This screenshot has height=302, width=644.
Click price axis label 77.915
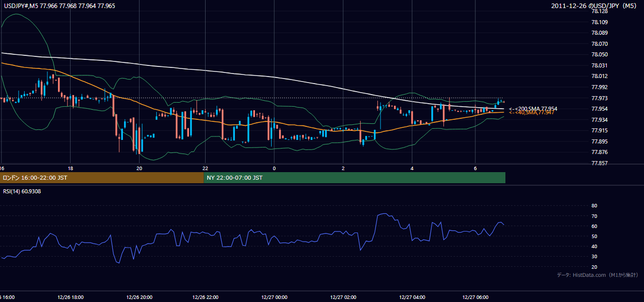pos(599,130)
